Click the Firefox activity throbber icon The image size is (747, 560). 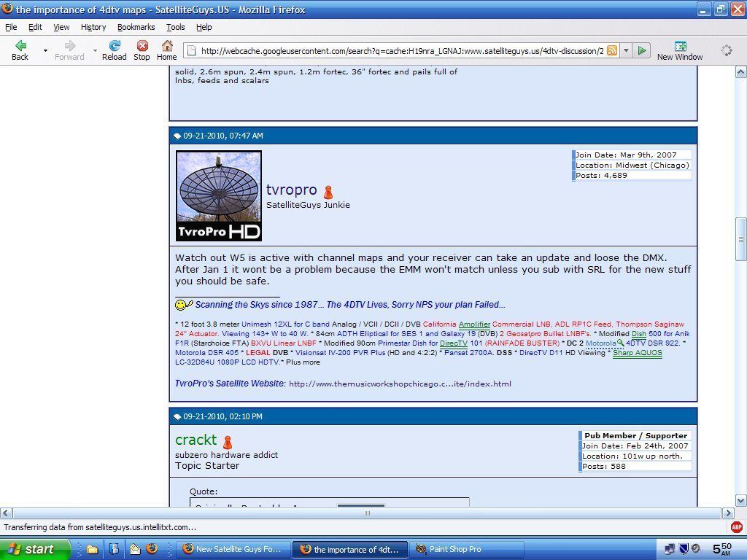click(727, 50)
